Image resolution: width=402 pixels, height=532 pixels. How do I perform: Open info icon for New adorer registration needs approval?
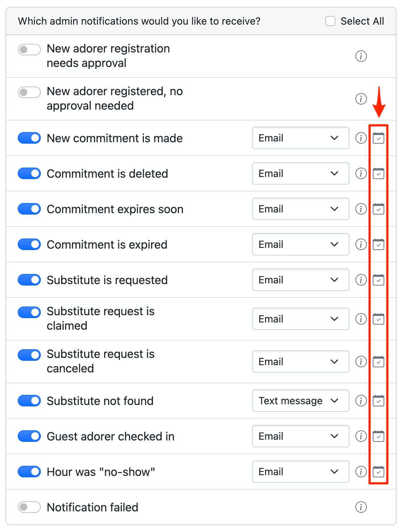click(x=361, y=56)
